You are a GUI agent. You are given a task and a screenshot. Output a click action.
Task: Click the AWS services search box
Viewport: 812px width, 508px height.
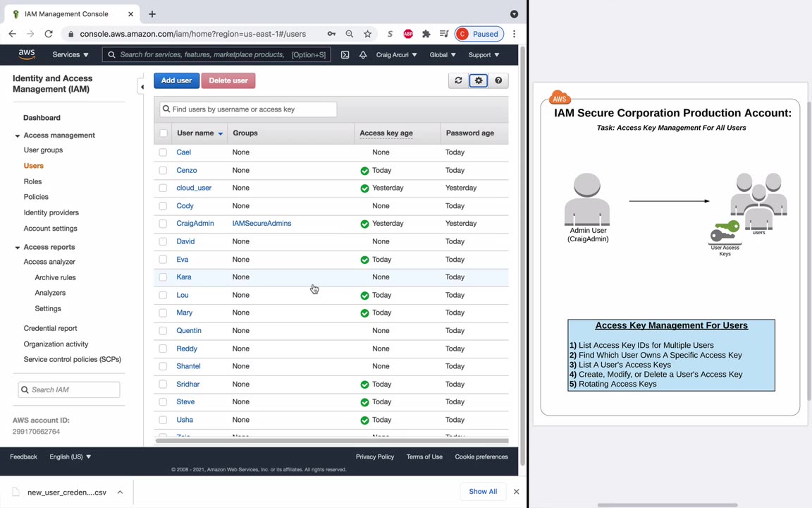coord(216,54)
